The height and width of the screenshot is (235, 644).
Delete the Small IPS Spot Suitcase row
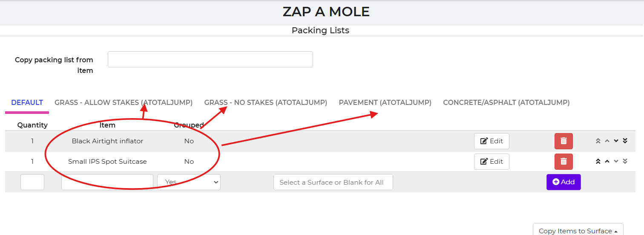pos(563,162)
